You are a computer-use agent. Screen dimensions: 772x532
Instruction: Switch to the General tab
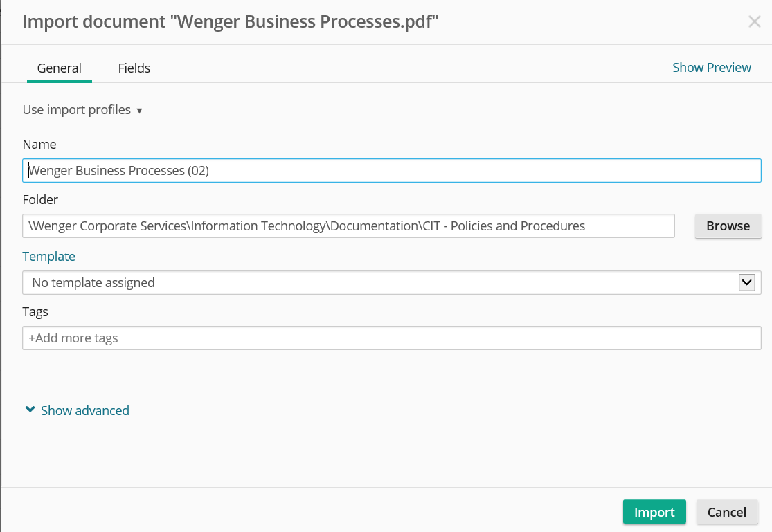click(60, 68)
